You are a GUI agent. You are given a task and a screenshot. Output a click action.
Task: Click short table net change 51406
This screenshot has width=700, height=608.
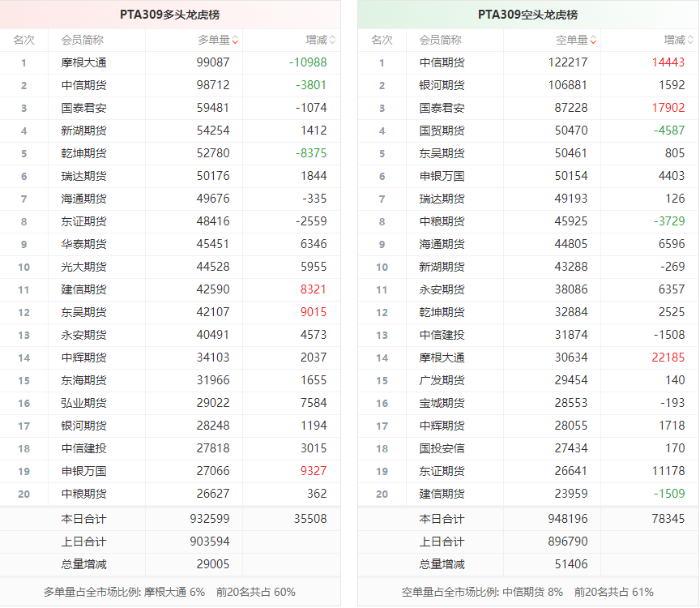click(x=571, y=564)
